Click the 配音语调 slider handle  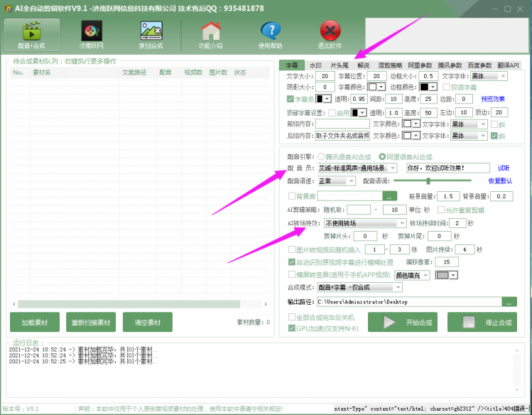(x=428, y=181)
